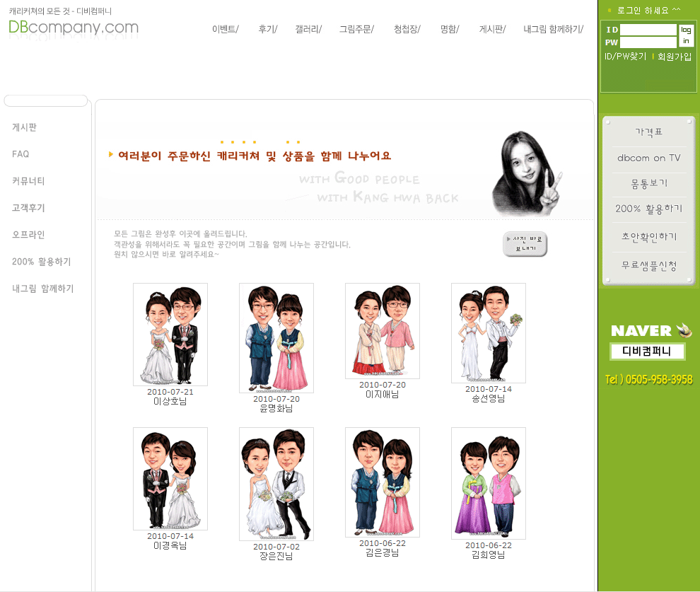Open the 청첩장 menu
This screenshot has height=592, width=700.
[407, 29]
